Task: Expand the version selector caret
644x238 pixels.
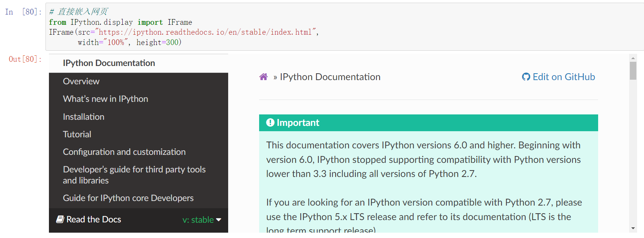Action: [219, 220]
